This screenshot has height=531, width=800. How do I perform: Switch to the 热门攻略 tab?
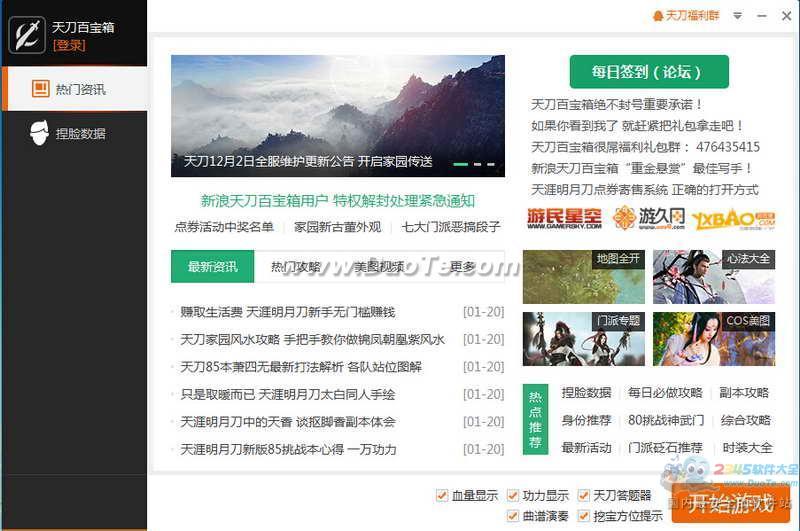295,266
